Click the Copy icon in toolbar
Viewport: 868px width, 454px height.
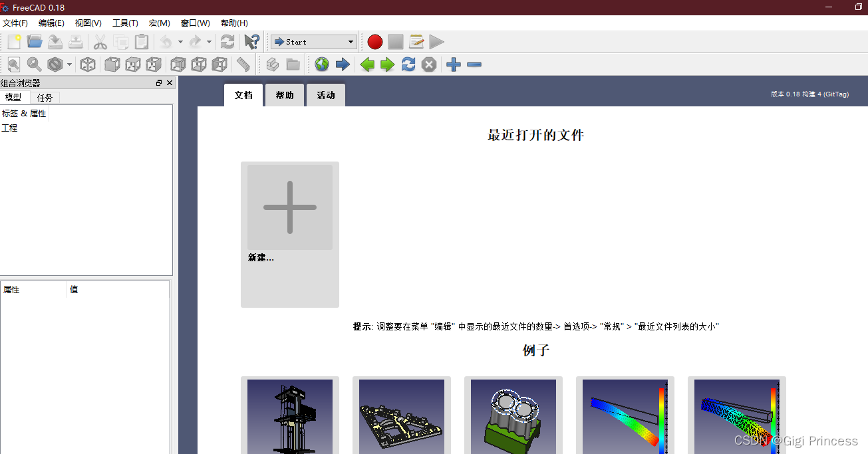tap(121, 42)
